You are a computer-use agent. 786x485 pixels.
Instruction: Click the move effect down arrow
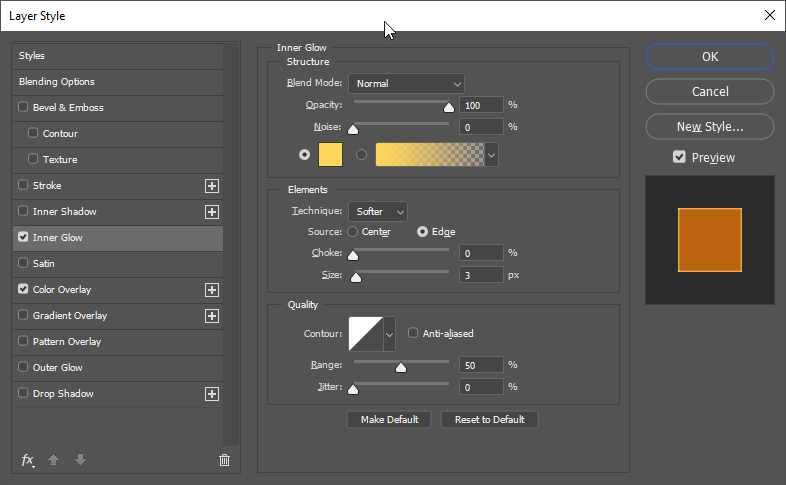pos(80,460)
